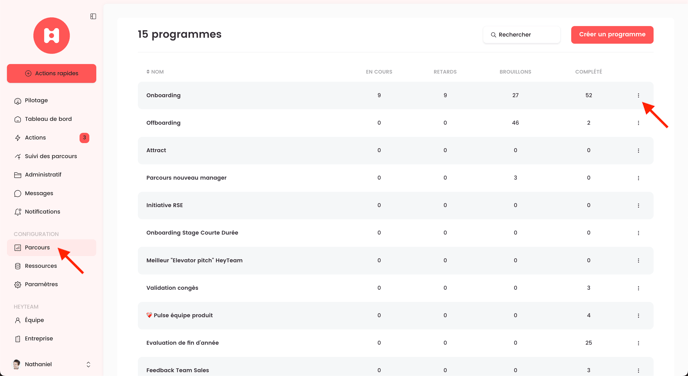Open the Offboarding program
688x376 pixels.
coord(163,123)
